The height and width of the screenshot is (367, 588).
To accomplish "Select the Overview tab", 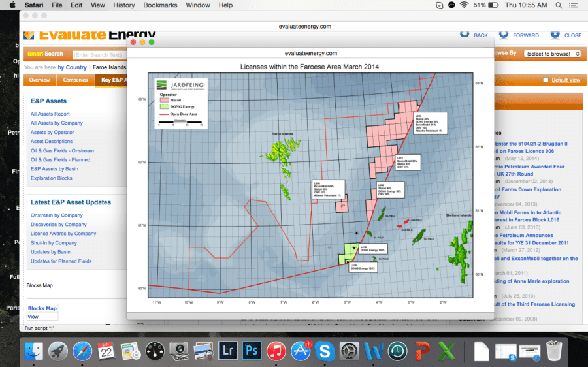I will click(x=39, y=80).
